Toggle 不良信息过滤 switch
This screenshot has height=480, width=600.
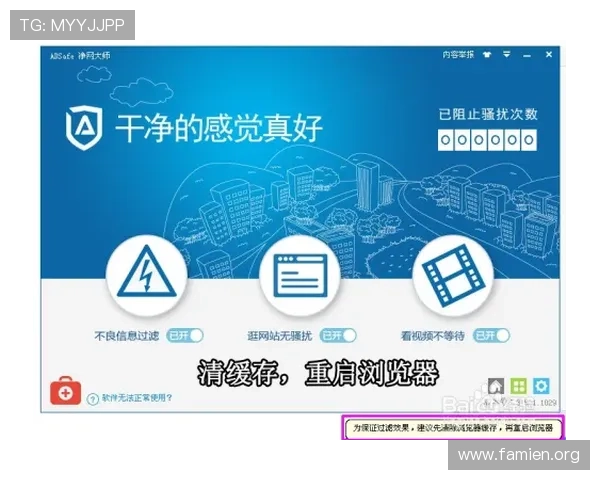185,336
